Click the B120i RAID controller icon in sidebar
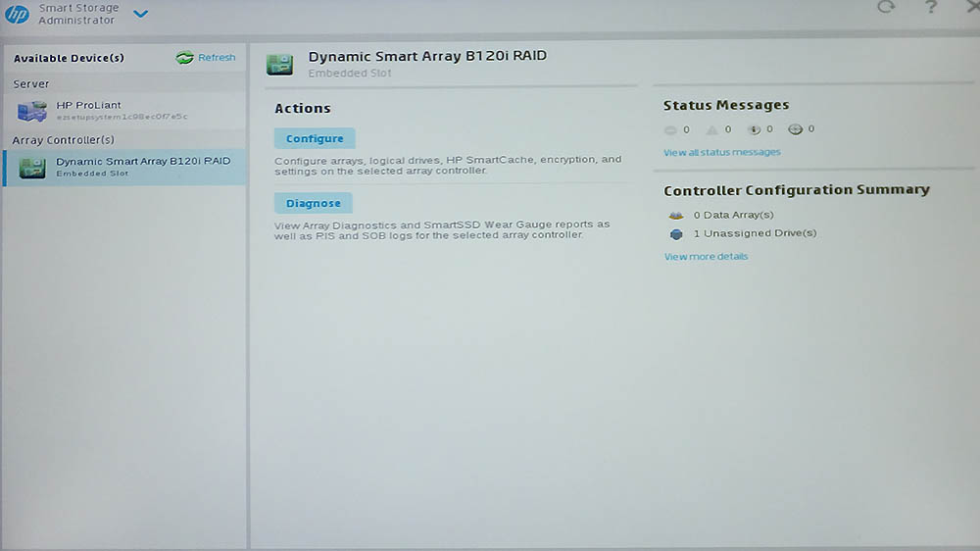The width and height of the screenshot is (980, 551). (32, 167)
